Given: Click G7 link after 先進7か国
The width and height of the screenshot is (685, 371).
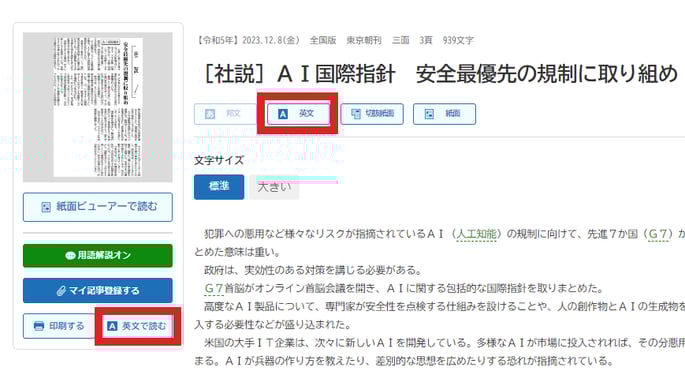Looking at the screenshot, I should pos(657,234).
